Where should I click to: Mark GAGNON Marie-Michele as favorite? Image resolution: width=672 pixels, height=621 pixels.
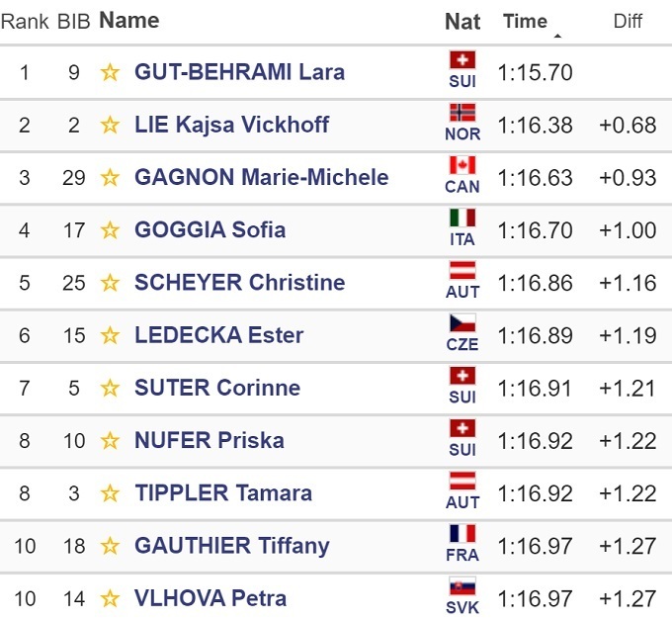(x=110, y=178)
